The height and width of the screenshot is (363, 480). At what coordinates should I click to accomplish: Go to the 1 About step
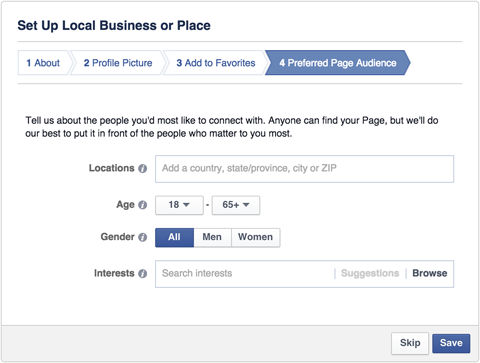(x=43, y=63)
